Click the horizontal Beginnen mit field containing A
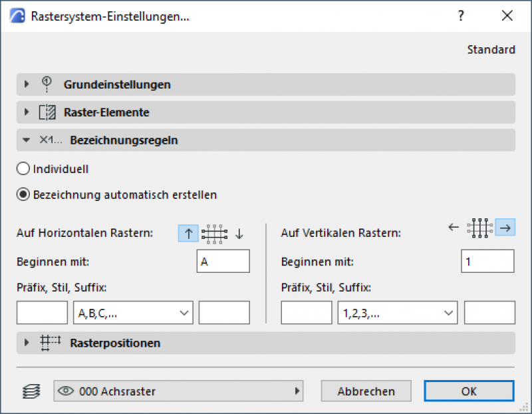Image resolution: width=532 pixels, height=414 pixels. click(x=223, y=262)
